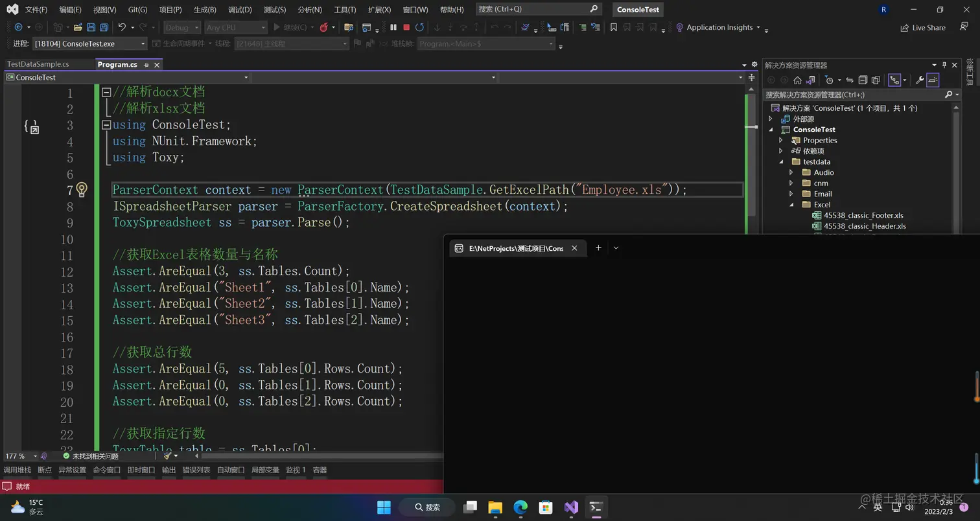Collapse the testdata folder node

pos(781,161)
